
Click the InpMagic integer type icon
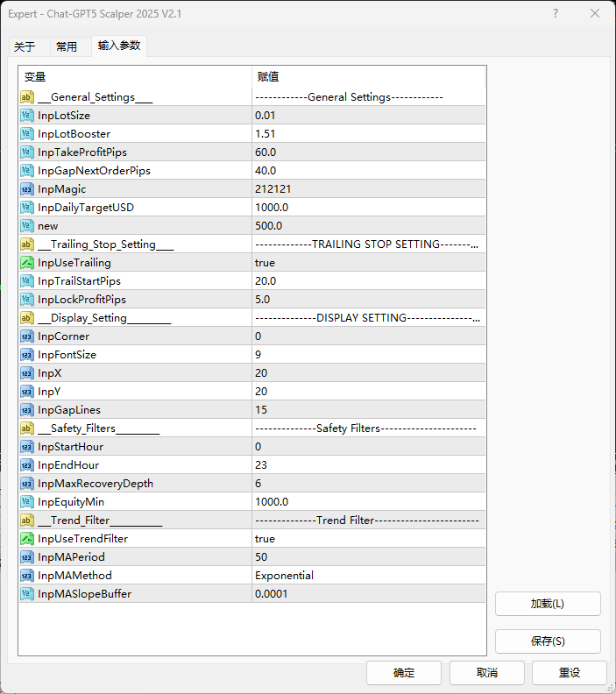[27, 189]
